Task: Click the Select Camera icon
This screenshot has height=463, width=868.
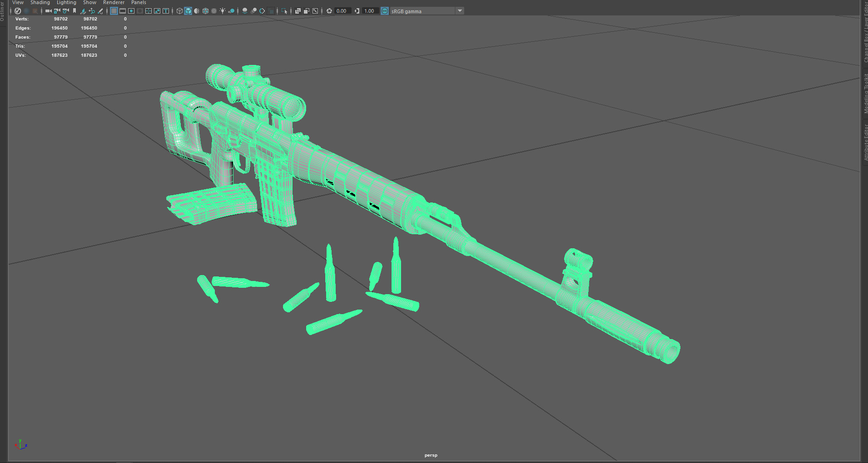Action: point(48,11)
